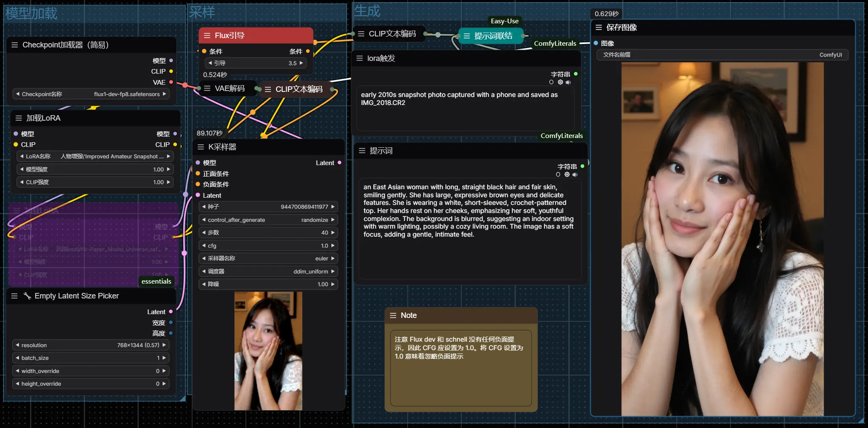The image size is (868, 428).
Task: Open the control_after_generate randomize dropdown
Action: coord(268,220)
